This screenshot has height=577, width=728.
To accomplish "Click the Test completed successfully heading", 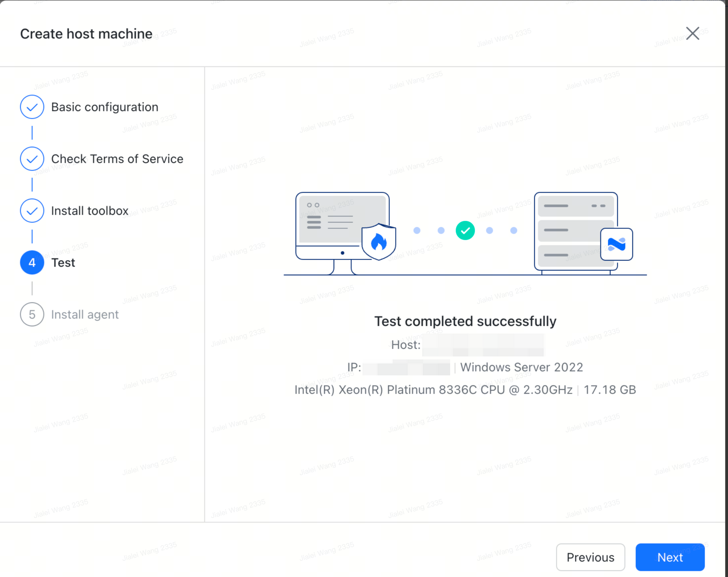I will point(465,321).
